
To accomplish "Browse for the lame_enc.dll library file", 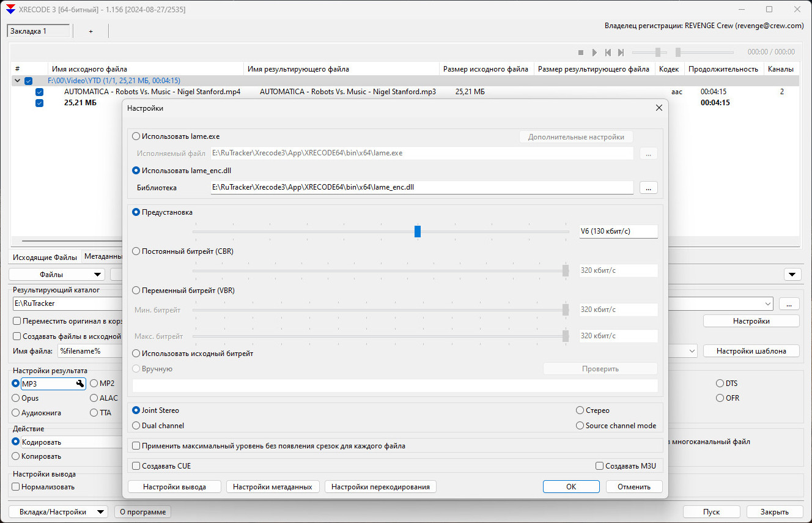I will 648,188.
